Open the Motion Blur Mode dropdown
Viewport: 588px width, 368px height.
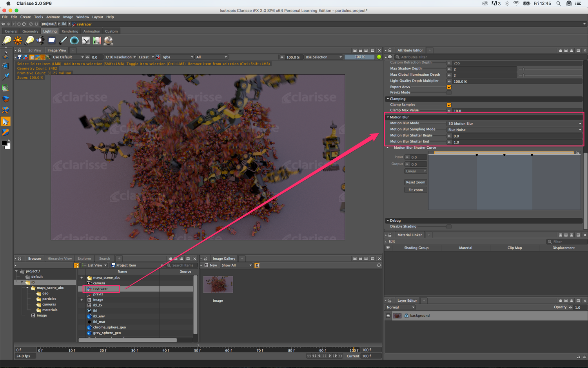coord(515,124)
